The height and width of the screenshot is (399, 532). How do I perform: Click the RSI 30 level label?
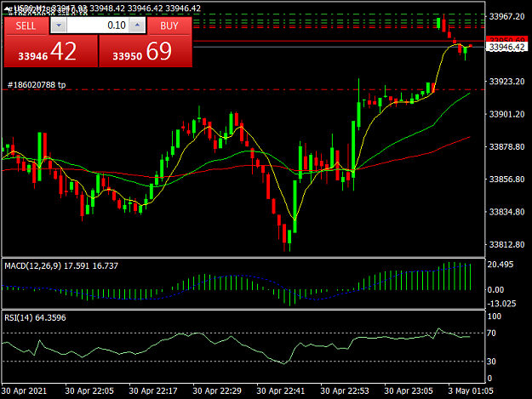pyautogui.click(x=491, y=362)
